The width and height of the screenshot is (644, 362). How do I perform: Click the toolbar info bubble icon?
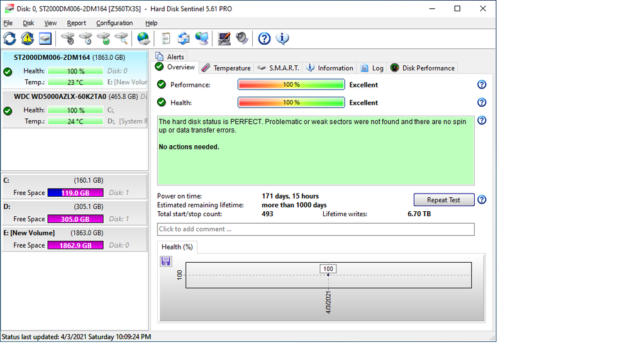[x=282, y=38]
